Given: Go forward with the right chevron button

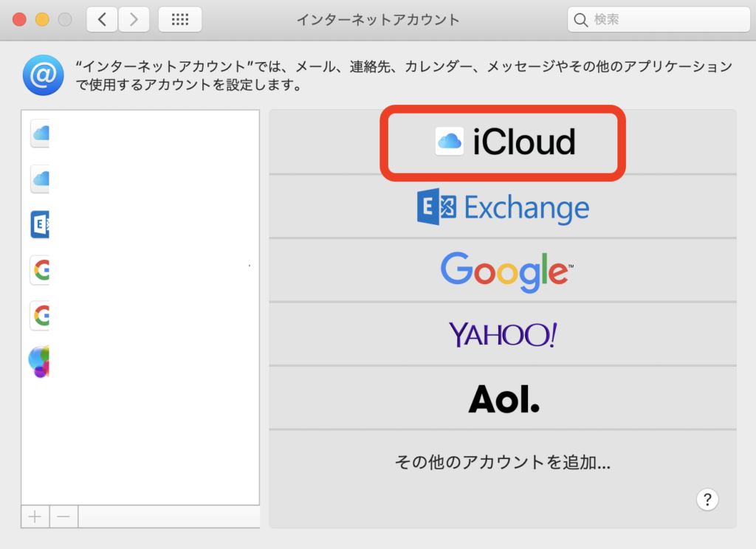Looking at the screenshot, I should [x=134, y=19].
